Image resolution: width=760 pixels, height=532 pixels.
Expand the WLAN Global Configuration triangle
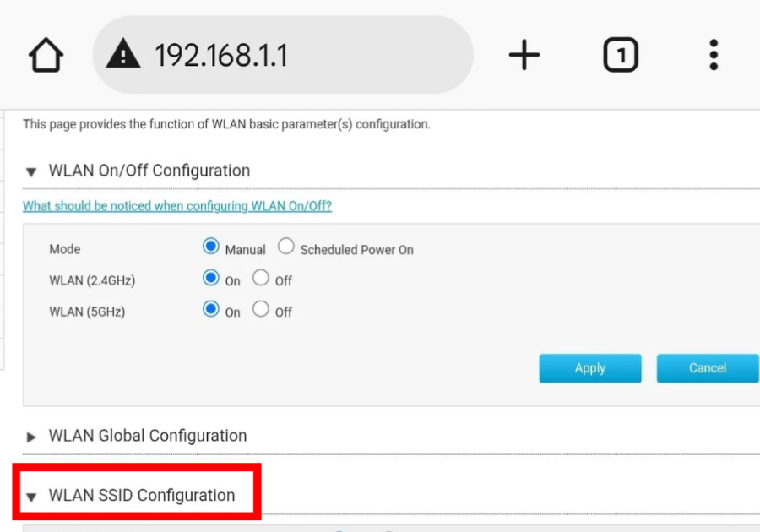coord(31,437)
